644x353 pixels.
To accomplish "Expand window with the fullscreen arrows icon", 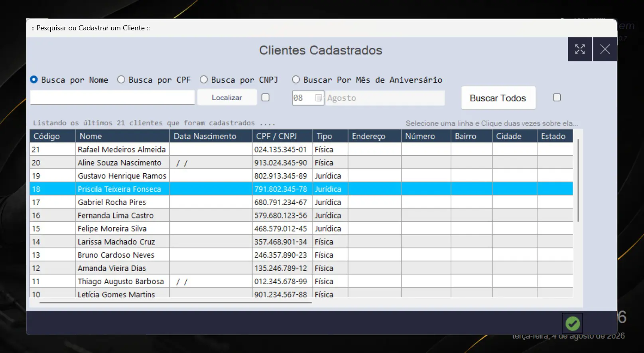I will click(580, 49).
